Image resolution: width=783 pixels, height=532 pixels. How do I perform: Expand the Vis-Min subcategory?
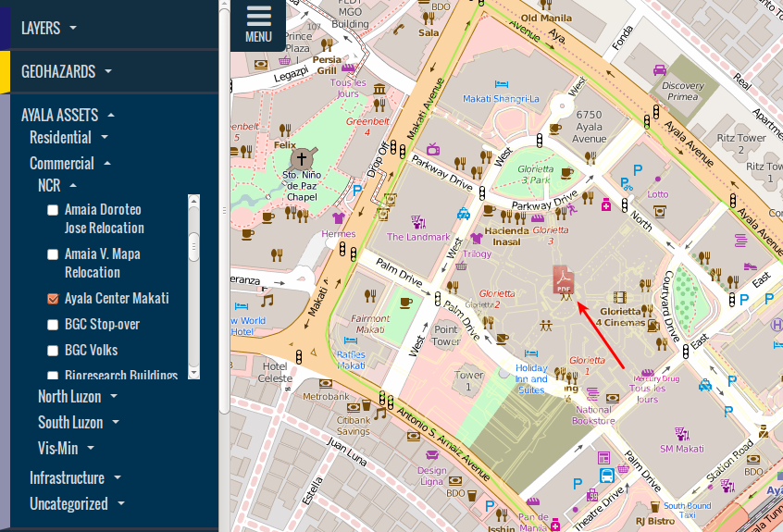[x=66, y=448]
